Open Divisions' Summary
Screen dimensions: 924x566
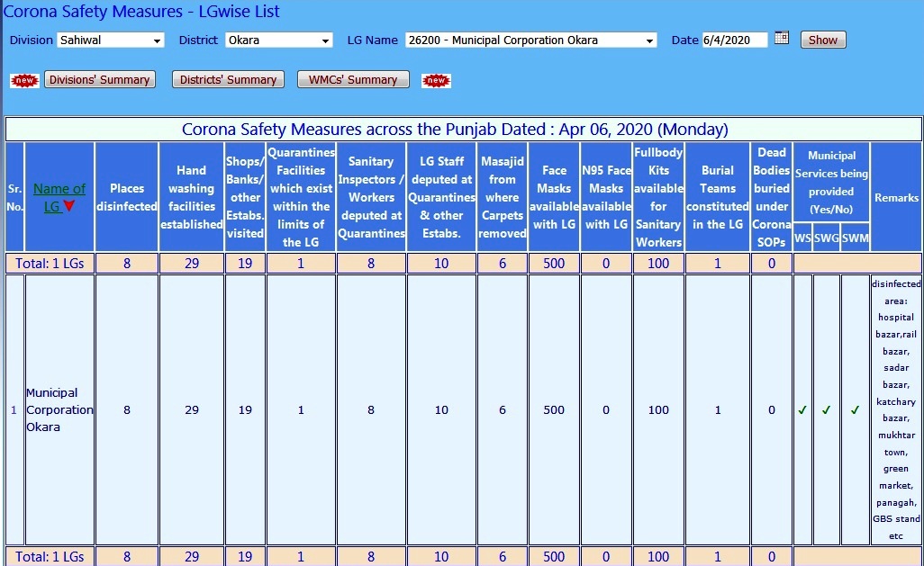tap(100, 79)
